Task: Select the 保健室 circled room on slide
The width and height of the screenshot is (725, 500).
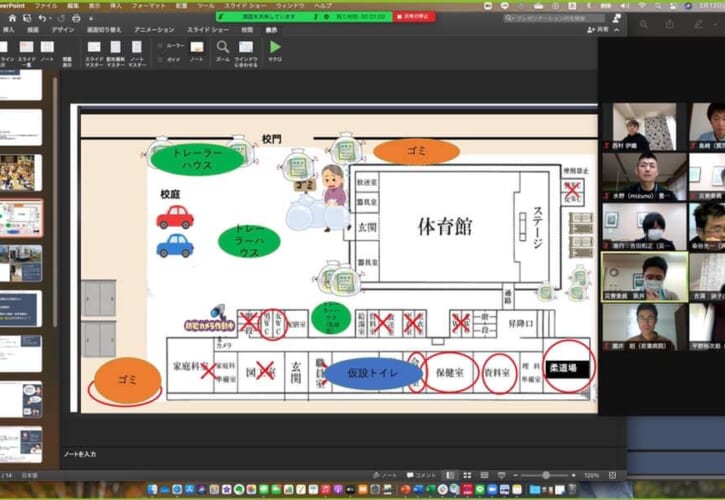Action: [x=450, y=373]
